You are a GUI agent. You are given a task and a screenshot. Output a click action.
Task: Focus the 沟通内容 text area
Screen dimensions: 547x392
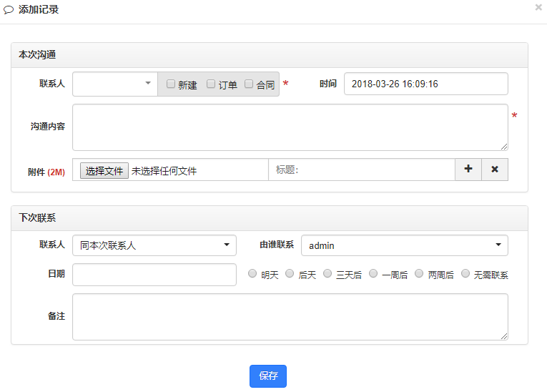point(290,127)
